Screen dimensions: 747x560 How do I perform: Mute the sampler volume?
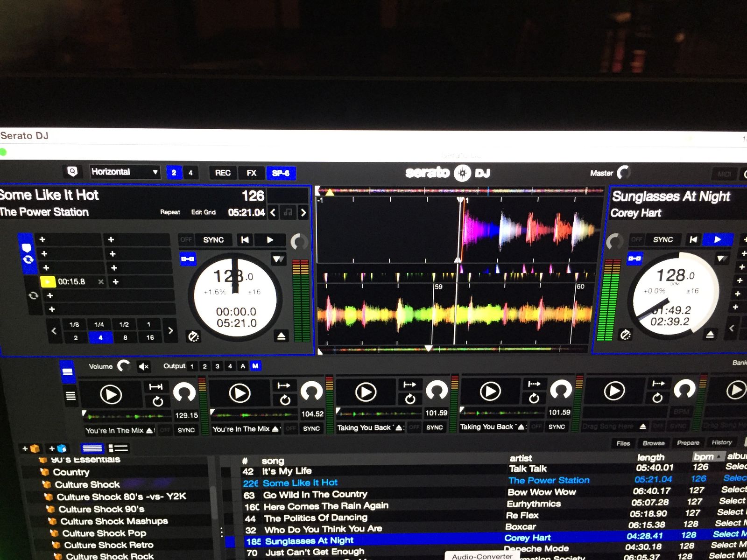tap(144, 367)
